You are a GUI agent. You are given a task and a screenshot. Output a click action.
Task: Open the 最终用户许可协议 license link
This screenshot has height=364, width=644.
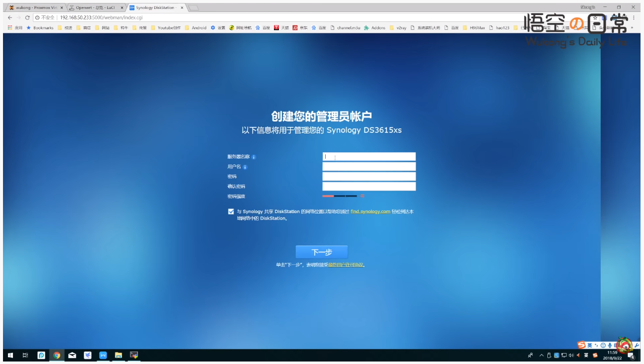[x=346, y=265]
